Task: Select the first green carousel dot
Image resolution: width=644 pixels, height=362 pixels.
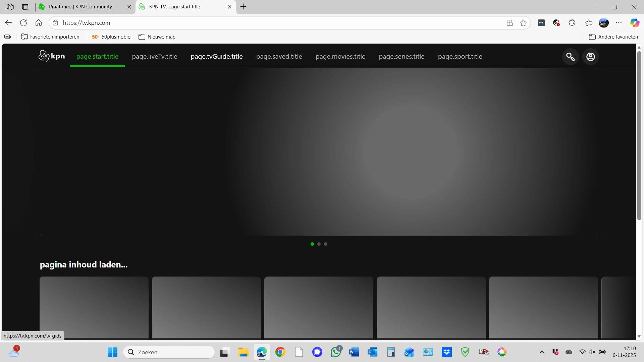Action: (x=312, y=244)
